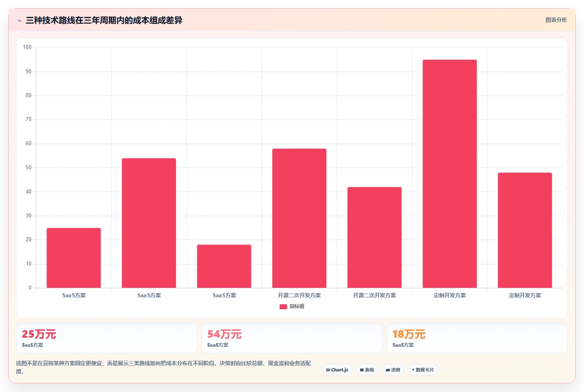584x392 pixels.
Task: Open the 18万元 SaaS方案 data card
Action: coord(477,338)
